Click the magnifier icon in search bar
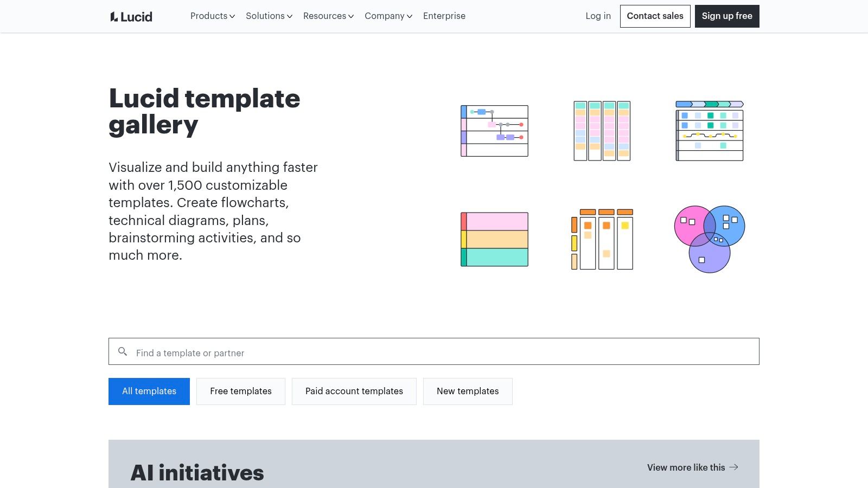 [123, 351]
